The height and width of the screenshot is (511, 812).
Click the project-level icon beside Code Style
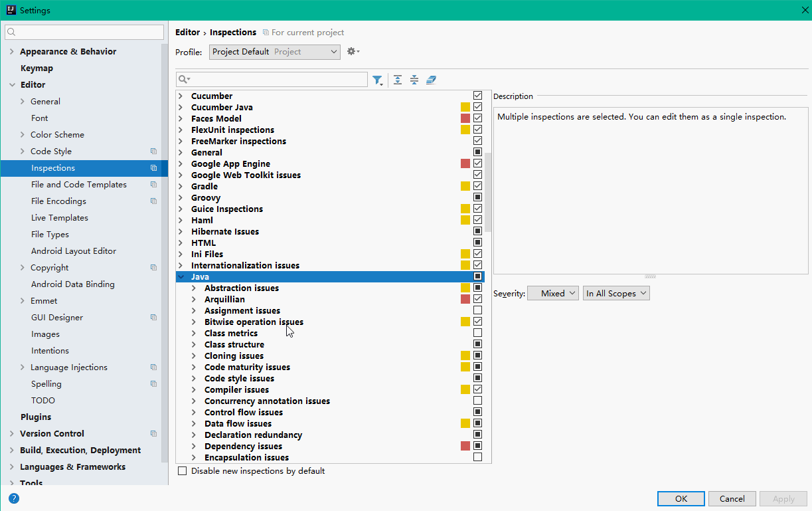pyautogui.click(x=153, y=152)
